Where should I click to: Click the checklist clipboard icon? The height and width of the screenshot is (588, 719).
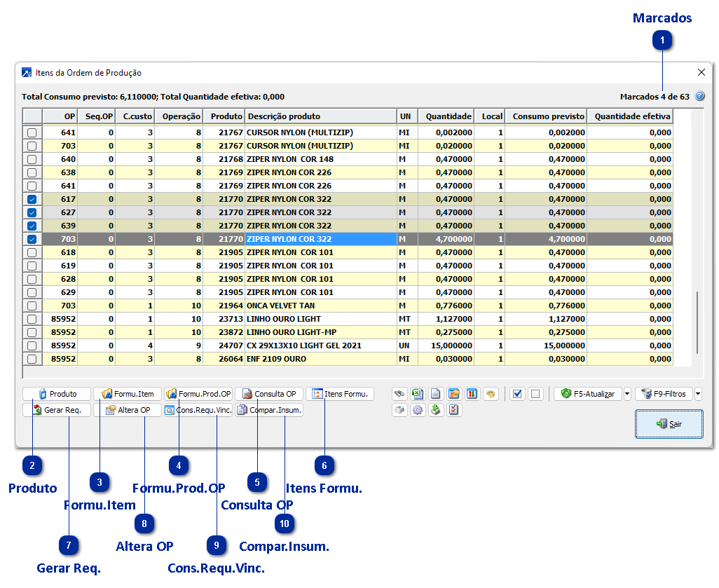[x=454, y=411]
